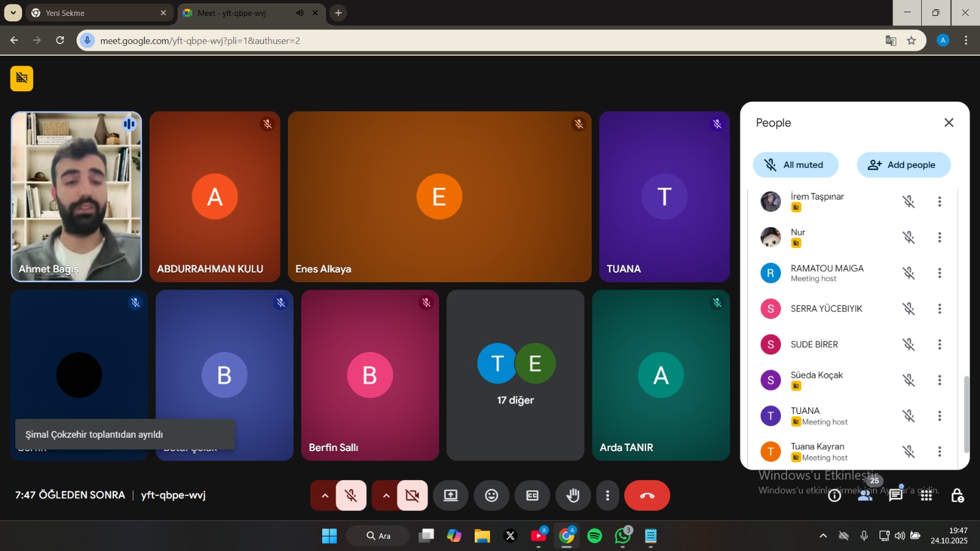The width and height of the screenshot is (980, 551).
Task: Click the present screen icon
Action: [451, 495]
